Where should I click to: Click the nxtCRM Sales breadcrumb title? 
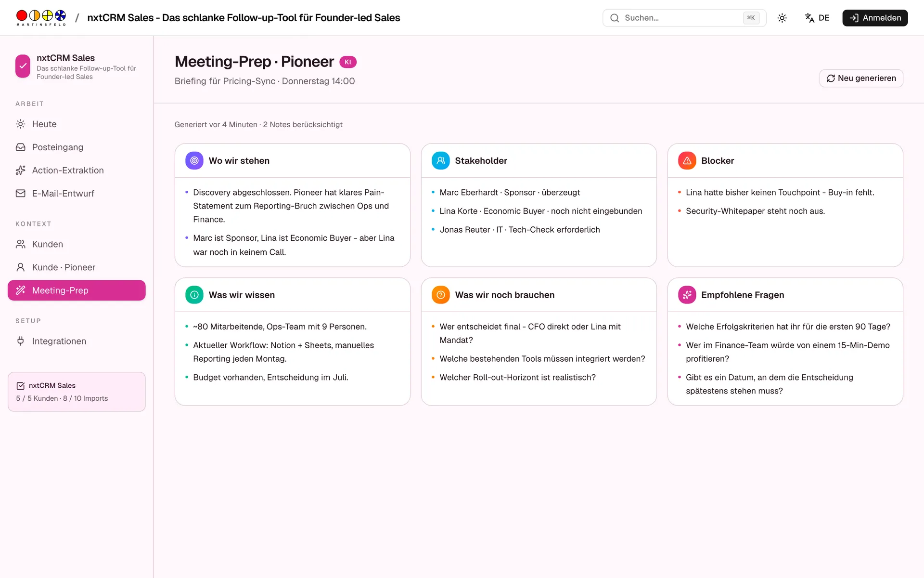[x=244, y=18]
